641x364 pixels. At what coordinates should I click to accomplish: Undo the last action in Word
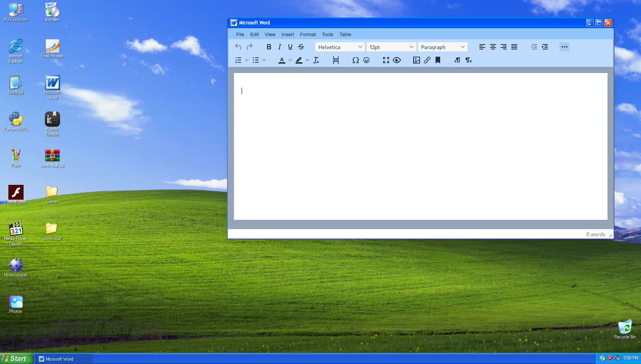(x=238, y=47)
